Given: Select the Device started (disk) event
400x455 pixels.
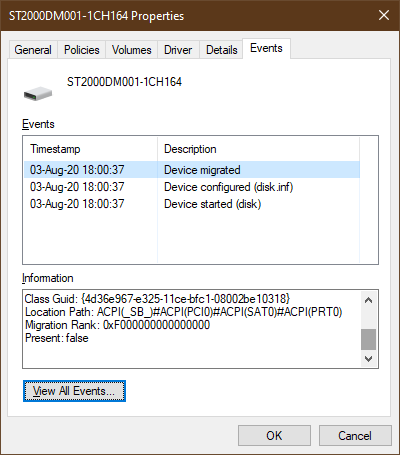Looking at the screenshot, I should [x=192, y=204].
